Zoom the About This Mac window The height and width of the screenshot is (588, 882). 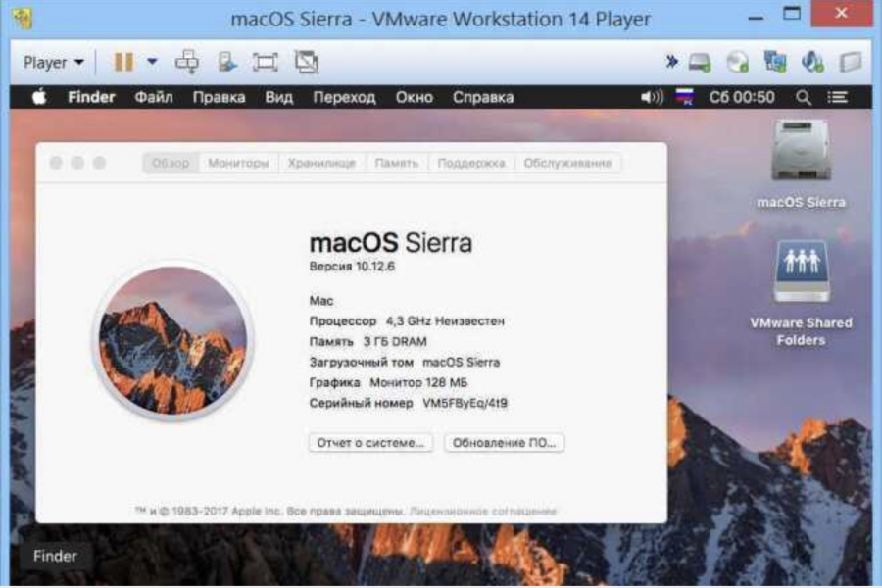pyautogui.click(x=100, y=163)
